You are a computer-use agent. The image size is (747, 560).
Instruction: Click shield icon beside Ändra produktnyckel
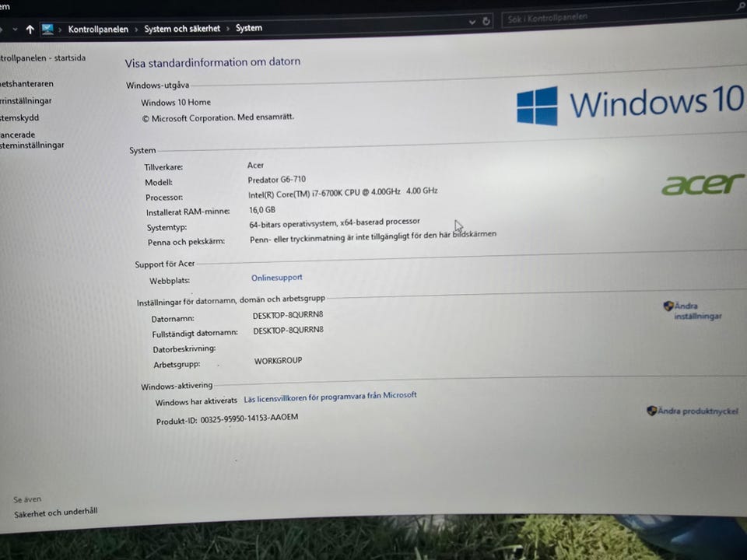point(652,411)
